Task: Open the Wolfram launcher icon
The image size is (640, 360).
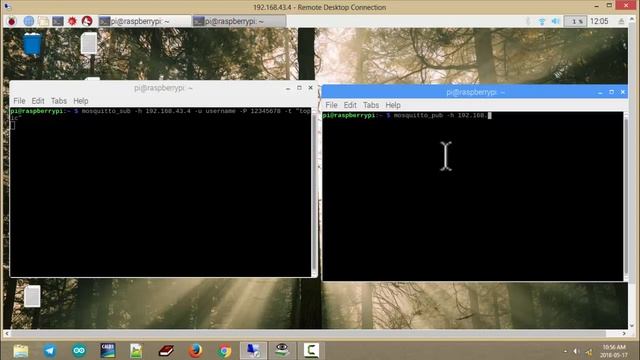Action: coord(87,21)
